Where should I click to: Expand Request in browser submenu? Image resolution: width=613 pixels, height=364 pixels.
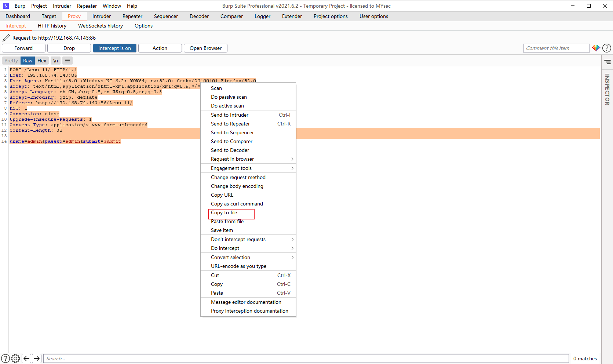tap(248, 159)
